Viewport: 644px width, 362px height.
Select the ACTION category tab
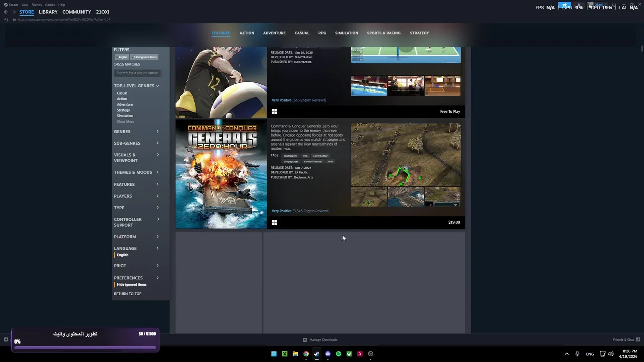247,33
